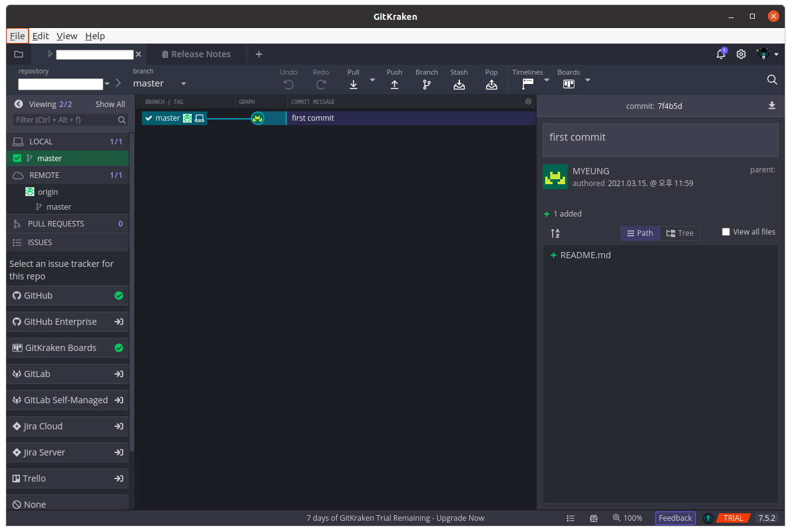Connect Trello sign-in arrow icon
Image resolution: width=791 pixels, height=532 pixels.
pos(119,478)
